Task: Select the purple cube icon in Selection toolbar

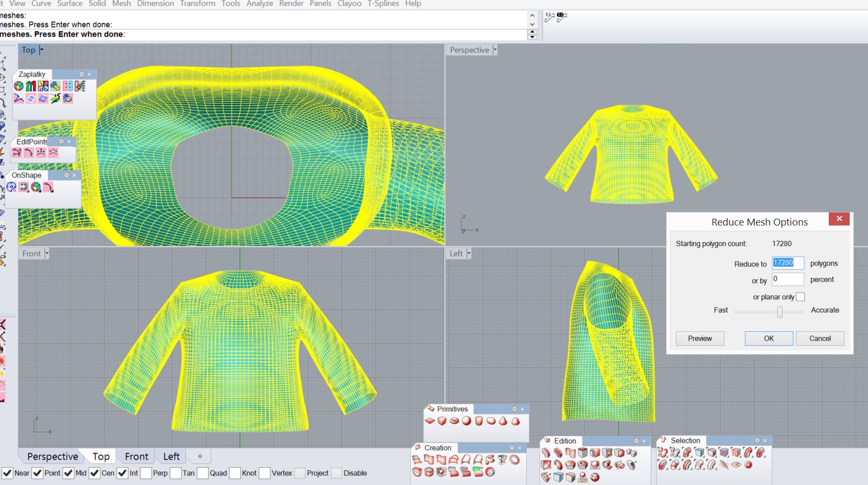Action: 724,453
